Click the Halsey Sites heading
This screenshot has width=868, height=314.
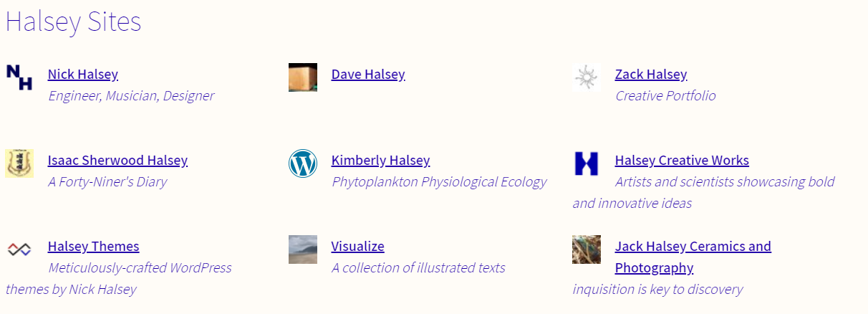point(73,22)
